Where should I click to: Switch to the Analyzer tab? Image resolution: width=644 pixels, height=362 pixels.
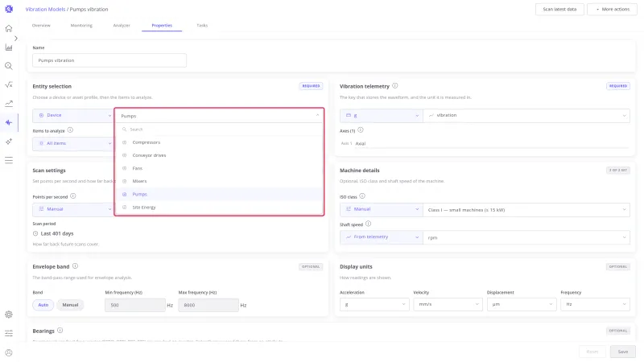[122, 26]
